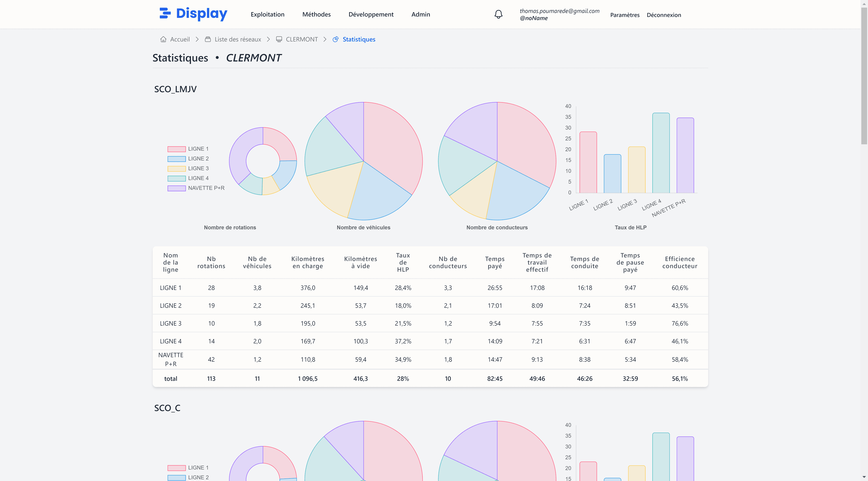Open the Exploitation menu
The image size is (868, 481).
click(x=268, y=14)
